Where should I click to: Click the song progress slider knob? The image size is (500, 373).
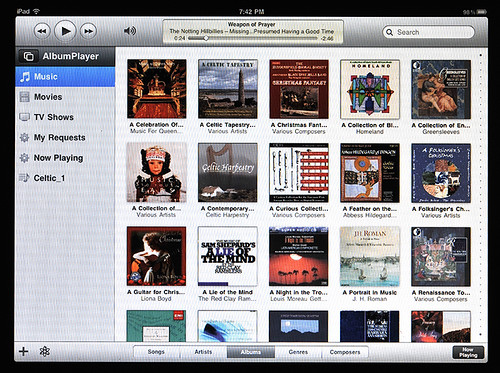206,38
